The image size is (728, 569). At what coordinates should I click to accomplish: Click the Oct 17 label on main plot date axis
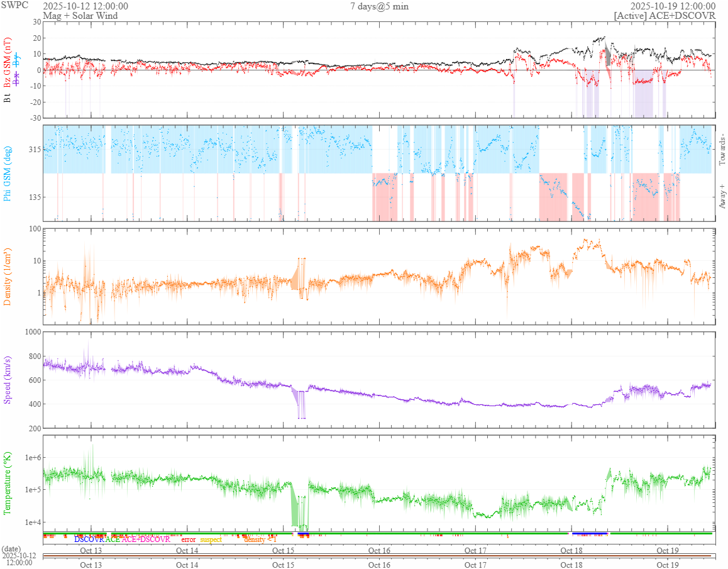coord(475,550)
